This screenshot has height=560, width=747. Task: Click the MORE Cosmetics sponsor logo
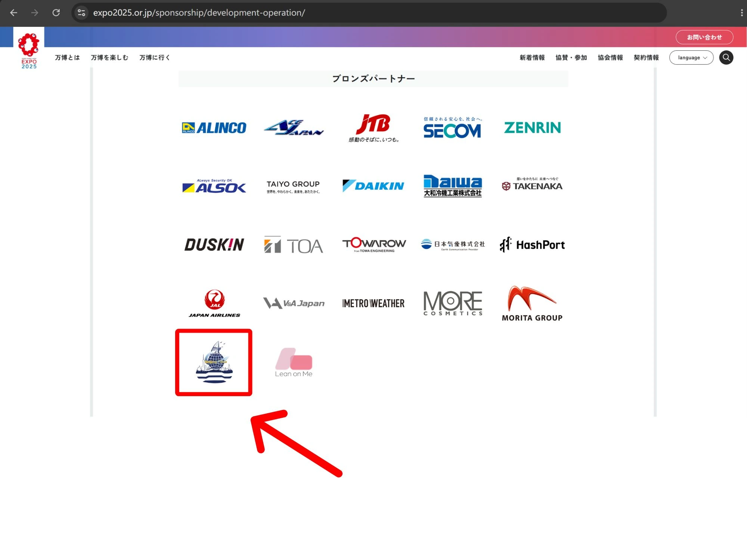tap(453, 303)
